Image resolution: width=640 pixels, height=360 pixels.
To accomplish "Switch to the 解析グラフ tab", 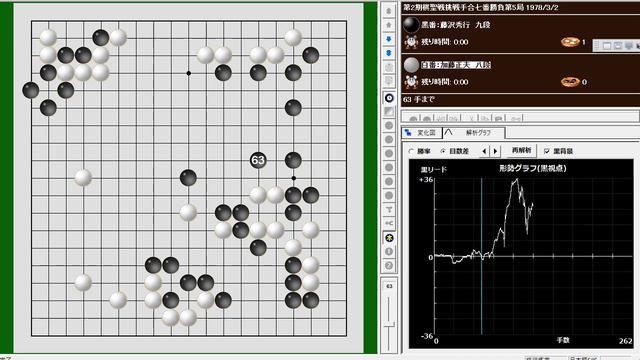I will (x=473, y=133).
